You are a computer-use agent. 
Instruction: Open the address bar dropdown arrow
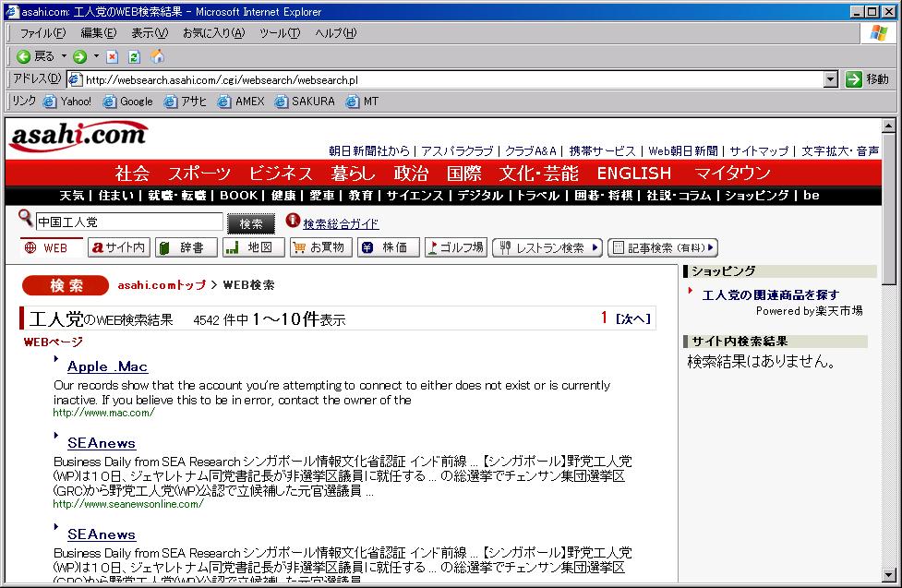831,79
